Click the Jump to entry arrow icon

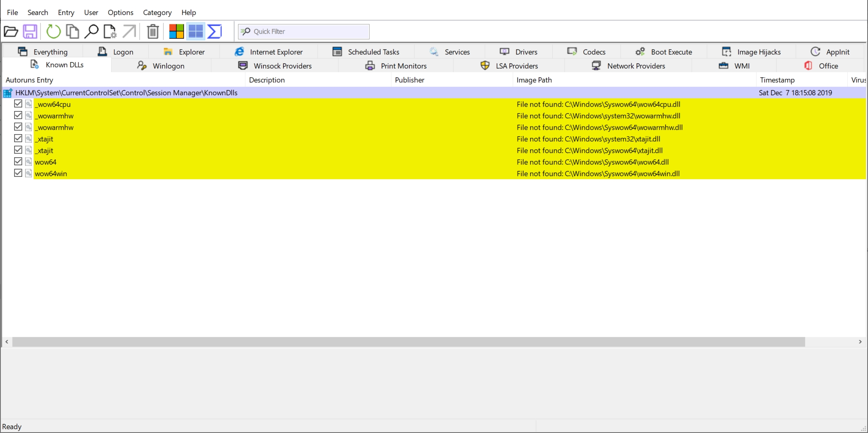coord(129,31)
